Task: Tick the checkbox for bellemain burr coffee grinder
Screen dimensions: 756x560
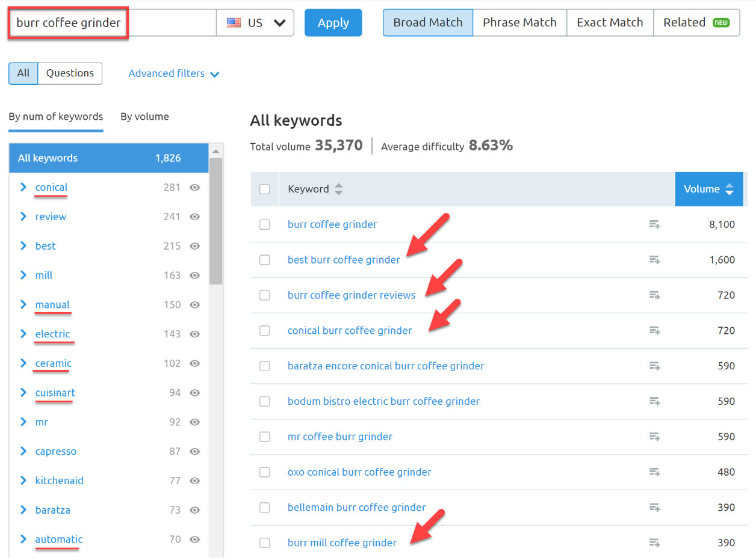Action: (x=264, y=508)
